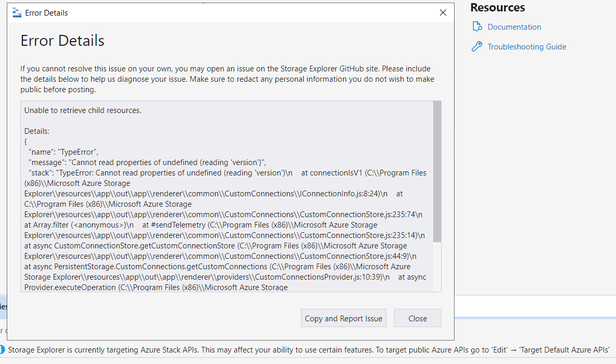Click the Storage Explorer icon in dialog title bar
The width and height of the screenshot is (616, 364).
click(16, 12)
